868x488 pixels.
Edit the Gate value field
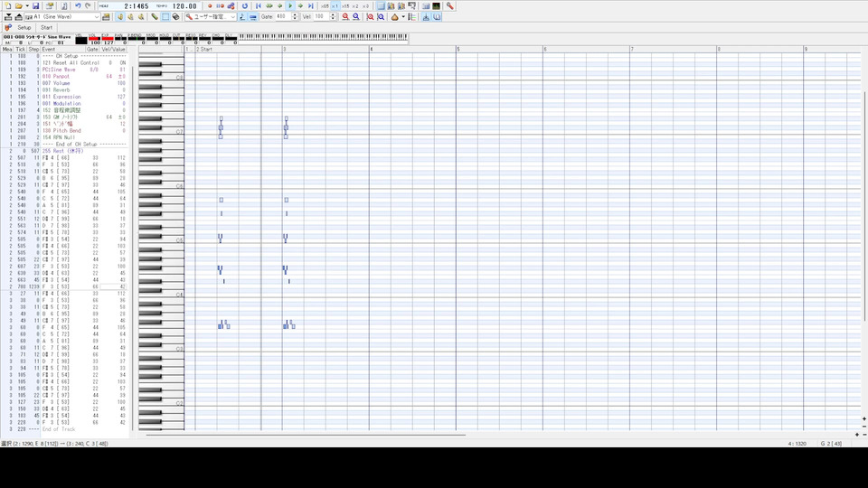[x=283, y=17]
